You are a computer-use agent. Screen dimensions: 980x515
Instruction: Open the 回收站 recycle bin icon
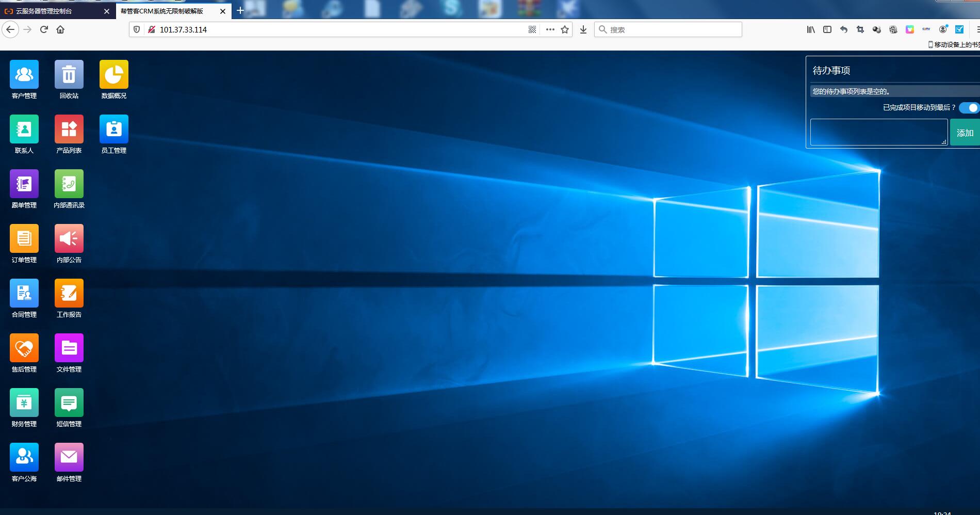tap(69, 75)
